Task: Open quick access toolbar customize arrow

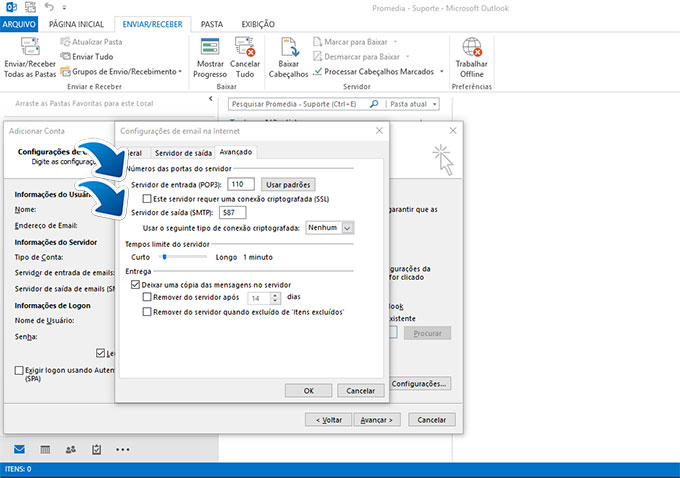Action: (64, 7)
